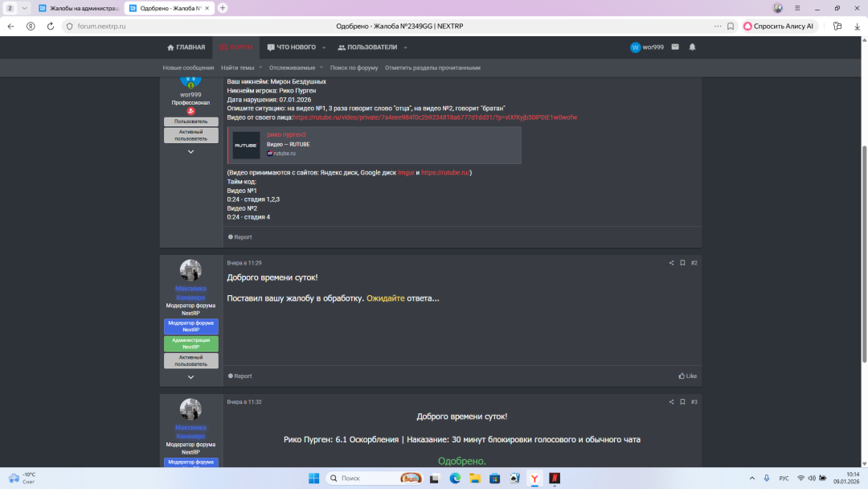Open browser downloads icon
The height and width of the screenshot is (489, 868).
pos(857,26)
